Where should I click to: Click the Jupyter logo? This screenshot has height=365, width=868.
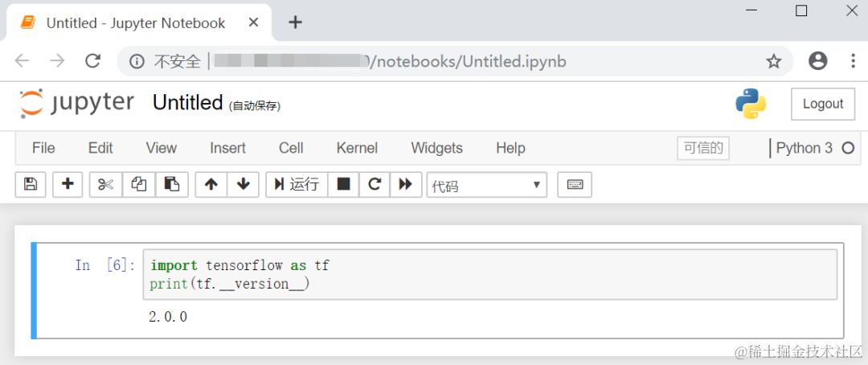tap(76, 103)
